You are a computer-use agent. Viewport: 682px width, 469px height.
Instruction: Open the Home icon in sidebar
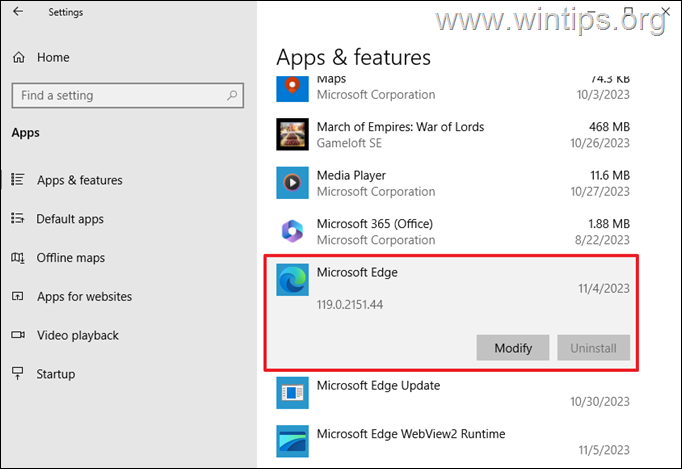point(19,57)
